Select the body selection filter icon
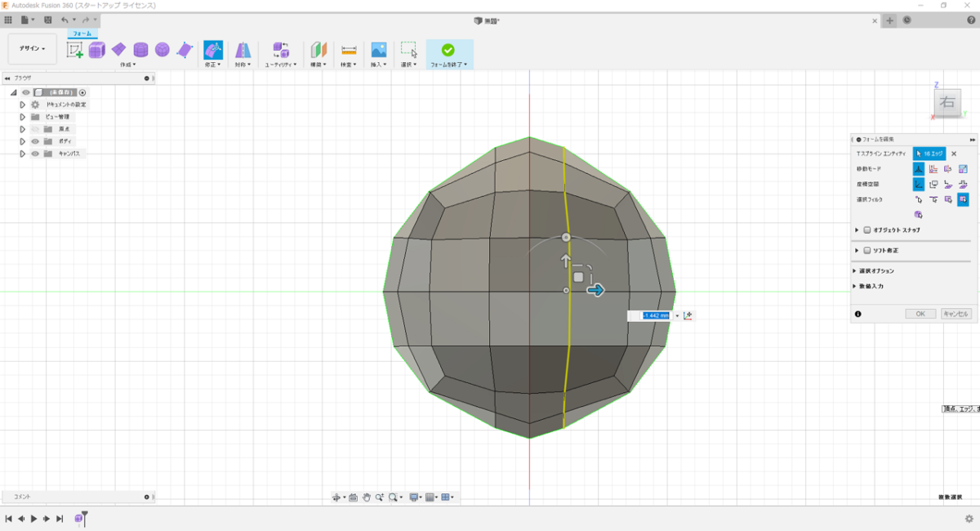The height and width of the screenshot is (531, 980). (x=918, y=215)
